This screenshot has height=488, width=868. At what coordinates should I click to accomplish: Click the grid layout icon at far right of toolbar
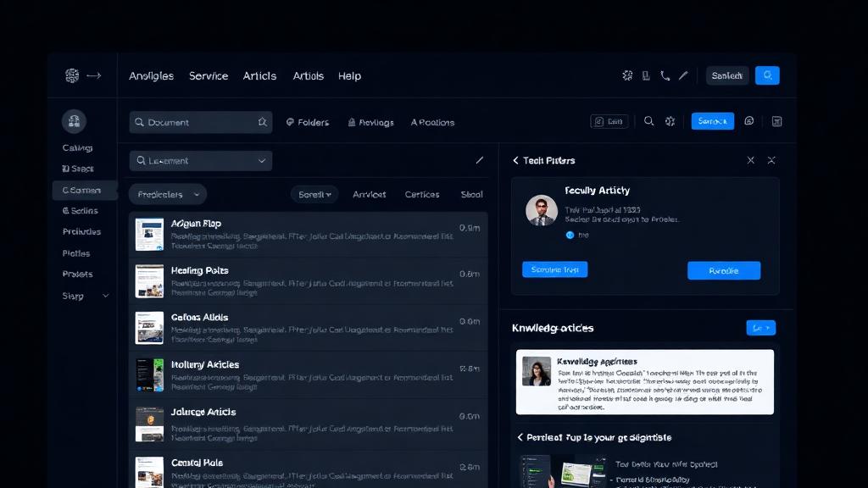(776, 121)
